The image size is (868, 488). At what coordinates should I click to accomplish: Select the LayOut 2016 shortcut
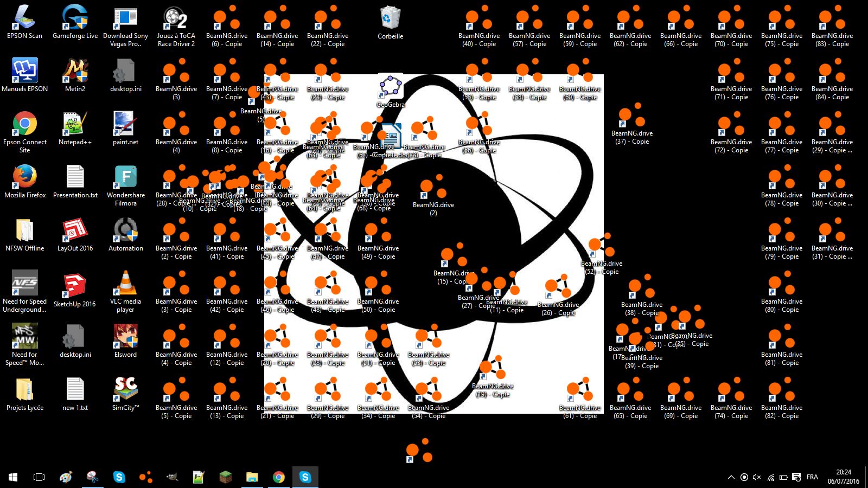click(75, 235)
